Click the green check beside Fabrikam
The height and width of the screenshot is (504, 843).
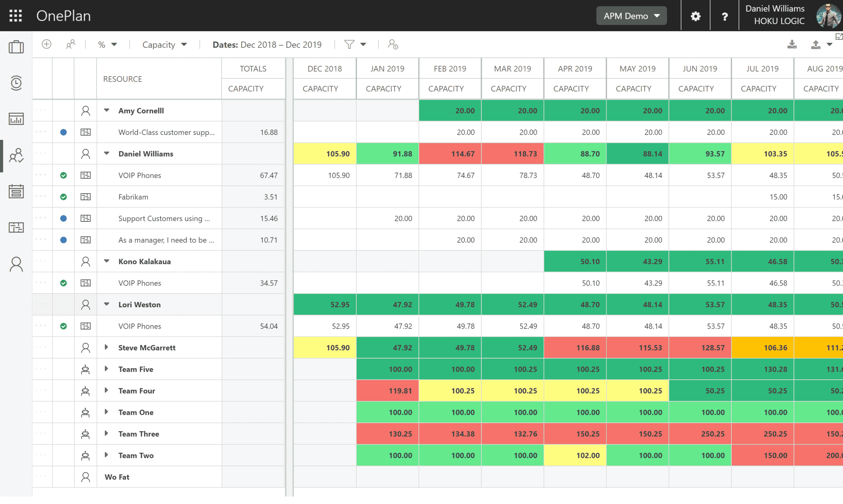[63, 197]
